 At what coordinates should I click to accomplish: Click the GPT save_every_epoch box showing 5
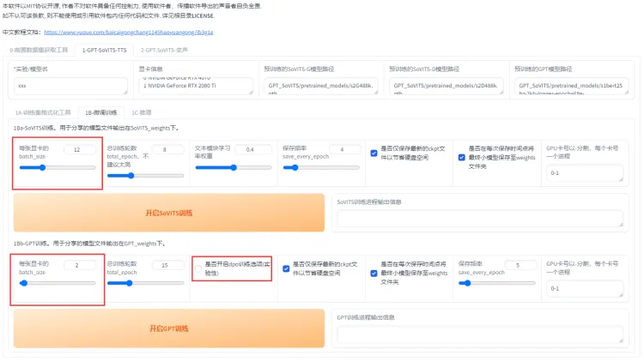[x=520, y=266]
